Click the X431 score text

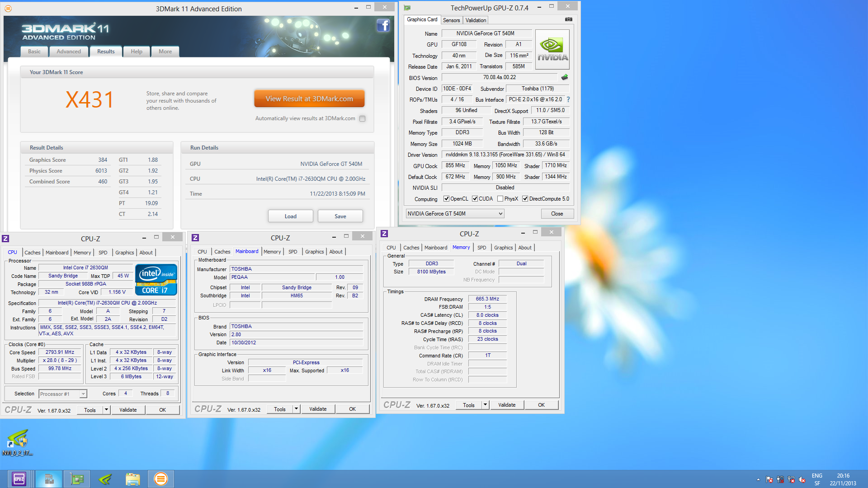tap(90, 99)
